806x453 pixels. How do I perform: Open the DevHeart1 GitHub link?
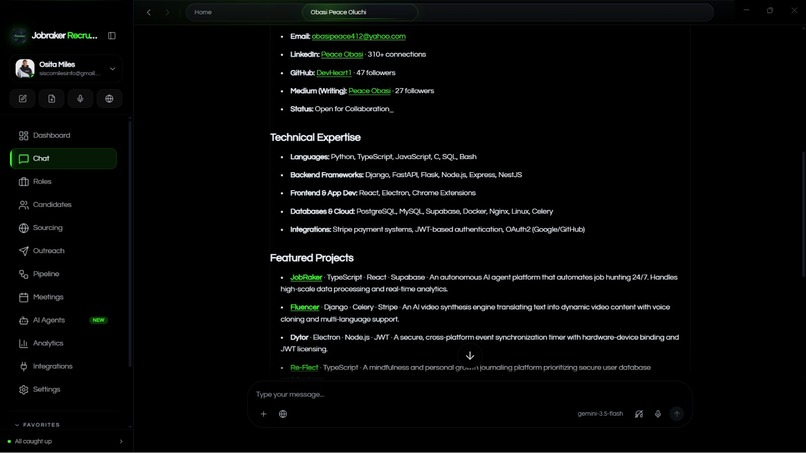[334, 73]
